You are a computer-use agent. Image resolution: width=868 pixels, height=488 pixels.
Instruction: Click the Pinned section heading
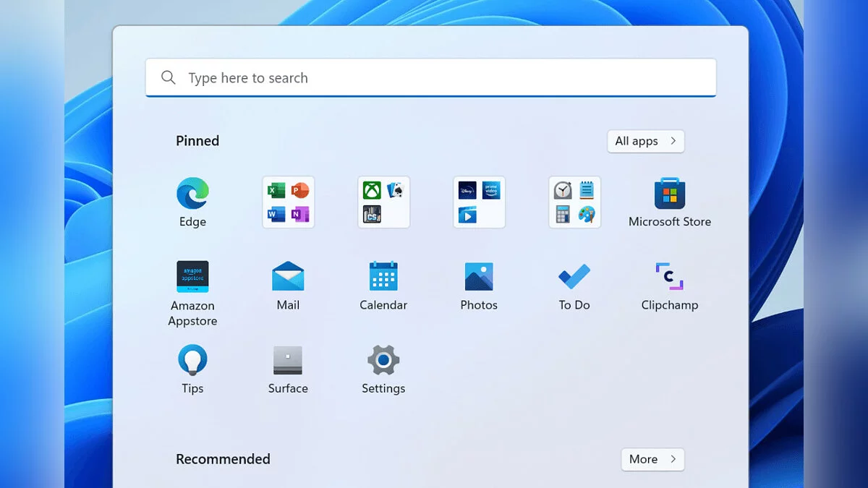pyautogui.click(x=197, y=141)
